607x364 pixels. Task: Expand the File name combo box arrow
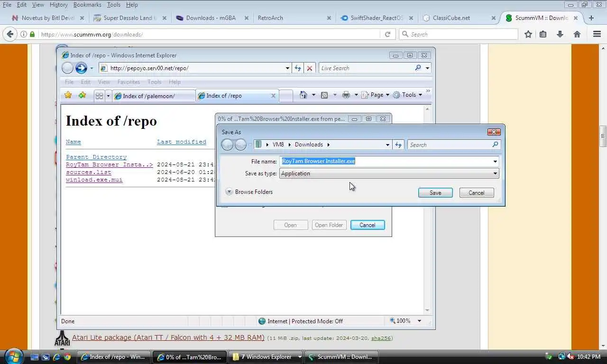pyautogui.click(x=495, y=161)
